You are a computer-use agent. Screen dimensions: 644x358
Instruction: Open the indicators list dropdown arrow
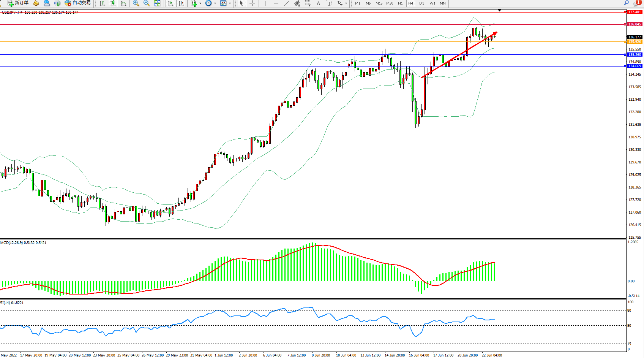[x=200, y=3]
